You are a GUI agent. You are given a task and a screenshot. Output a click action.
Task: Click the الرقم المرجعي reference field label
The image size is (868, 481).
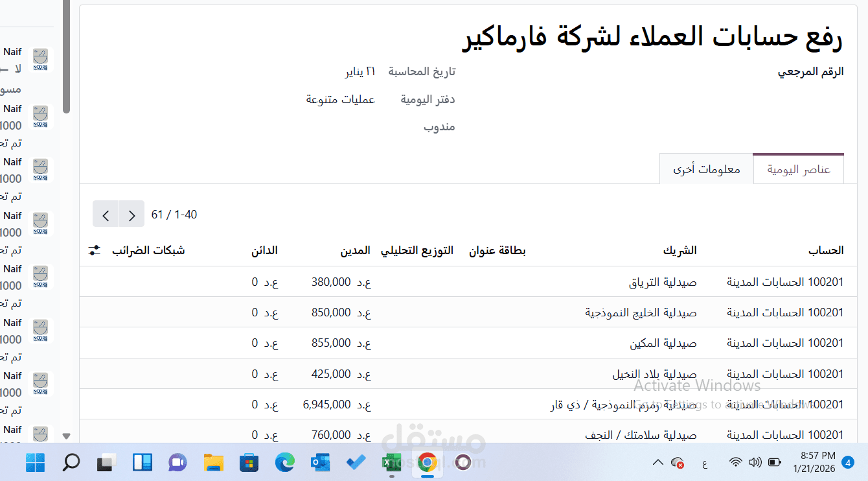[810, 71]
